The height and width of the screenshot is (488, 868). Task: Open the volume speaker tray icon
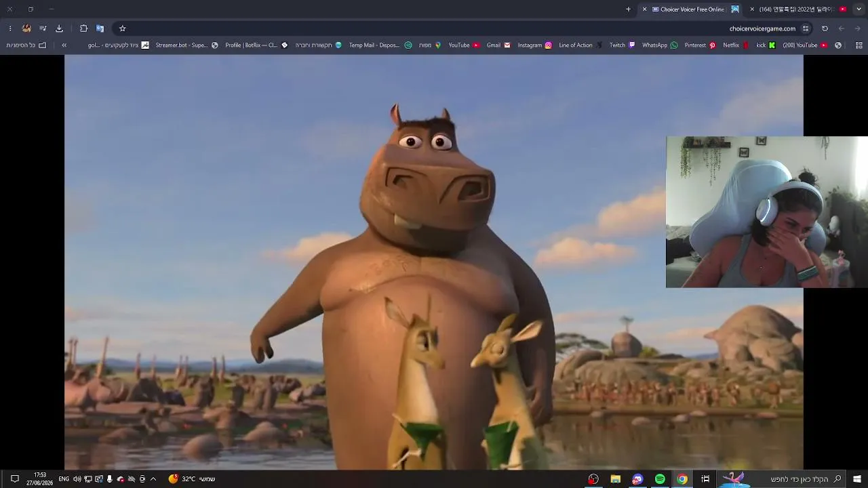pos(77,479)
